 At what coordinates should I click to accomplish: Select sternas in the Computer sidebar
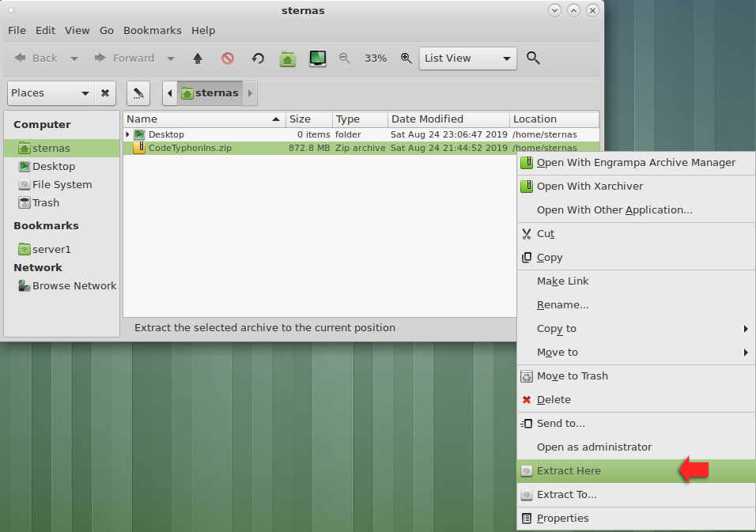click(62, 148)
